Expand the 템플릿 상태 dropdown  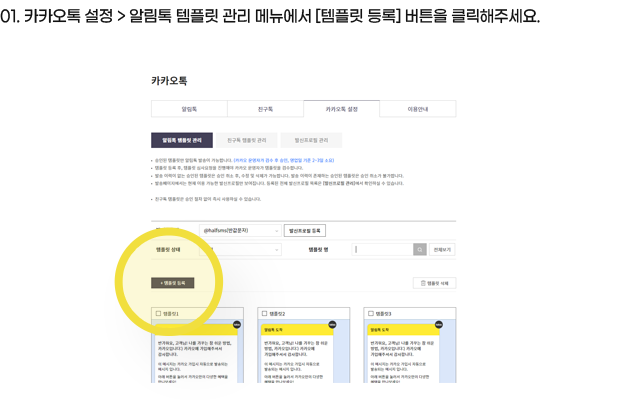240,250
